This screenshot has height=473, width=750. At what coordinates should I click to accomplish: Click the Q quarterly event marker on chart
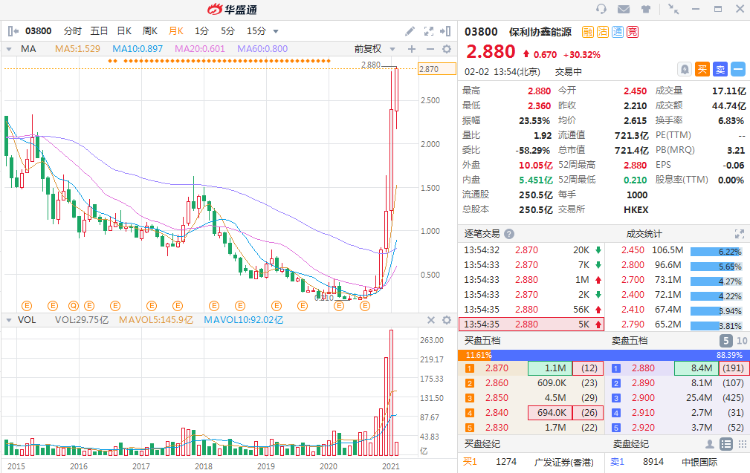tap(73, 306)
